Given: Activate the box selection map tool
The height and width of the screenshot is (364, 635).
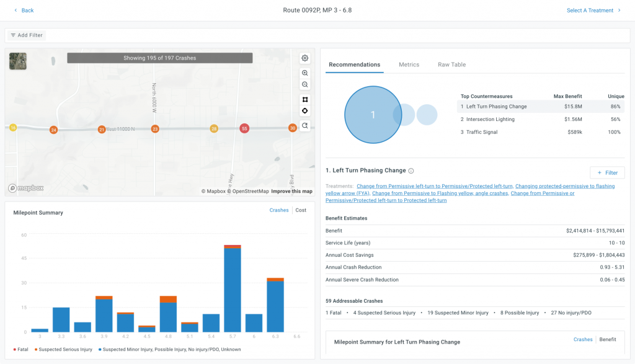Looking at the screenshot, I should (305, 100).
